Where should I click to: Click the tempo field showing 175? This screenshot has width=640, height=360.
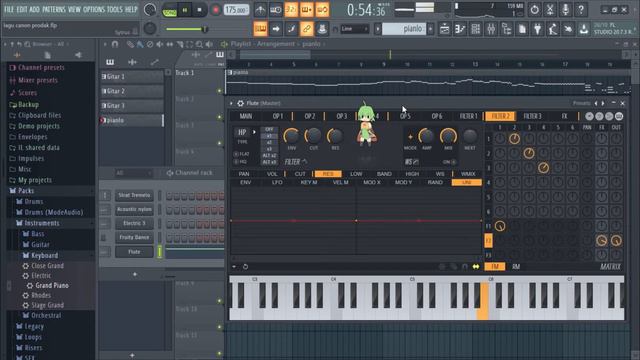click(236, 10)
